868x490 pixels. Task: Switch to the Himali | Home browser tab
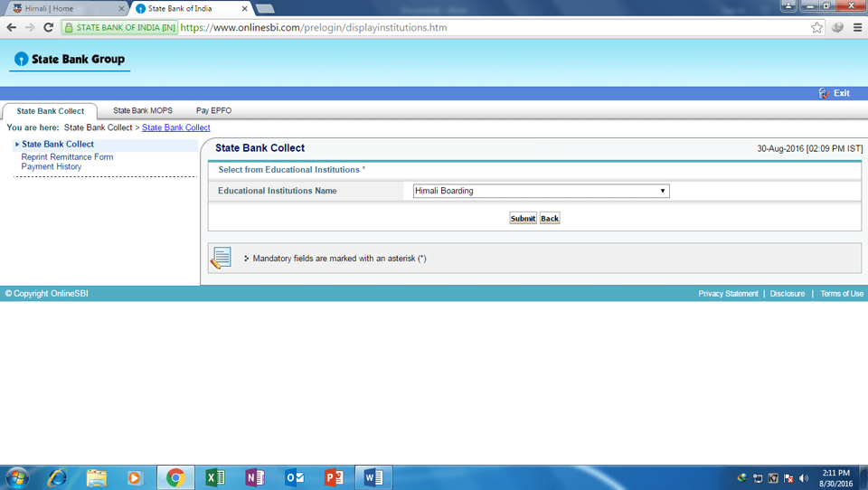pyautogui.click(x=65, y=9)
